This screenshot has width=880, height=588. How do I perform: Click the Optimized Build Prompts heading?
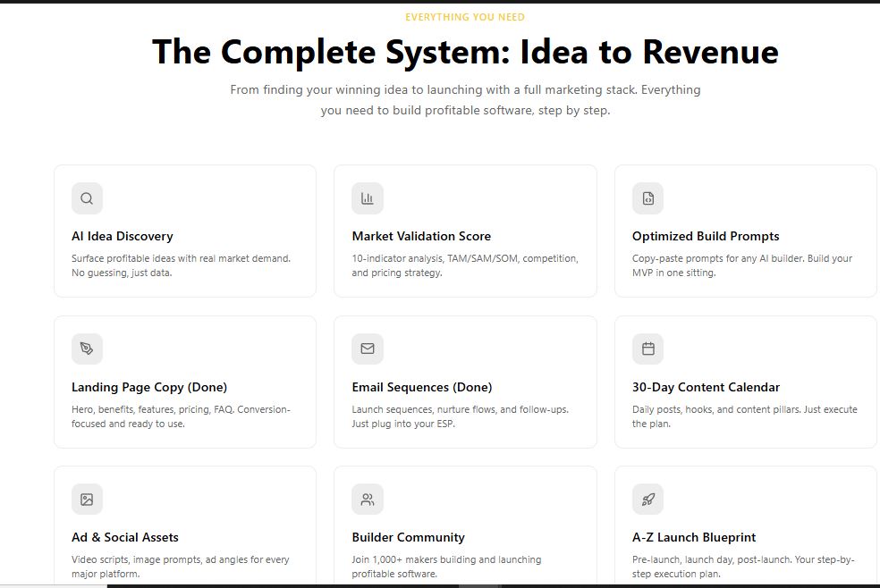[706, 236]
